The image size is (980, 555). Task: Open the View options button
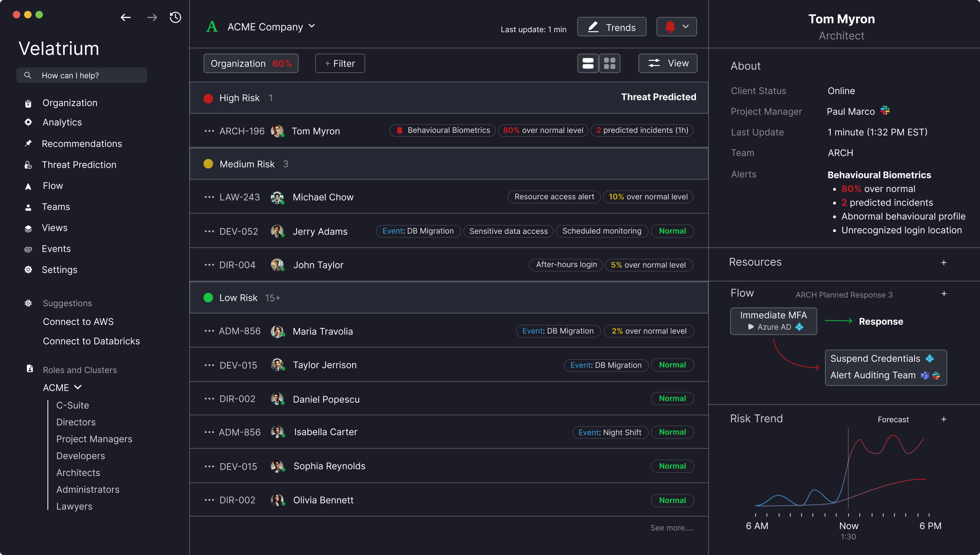click(668, 63)
